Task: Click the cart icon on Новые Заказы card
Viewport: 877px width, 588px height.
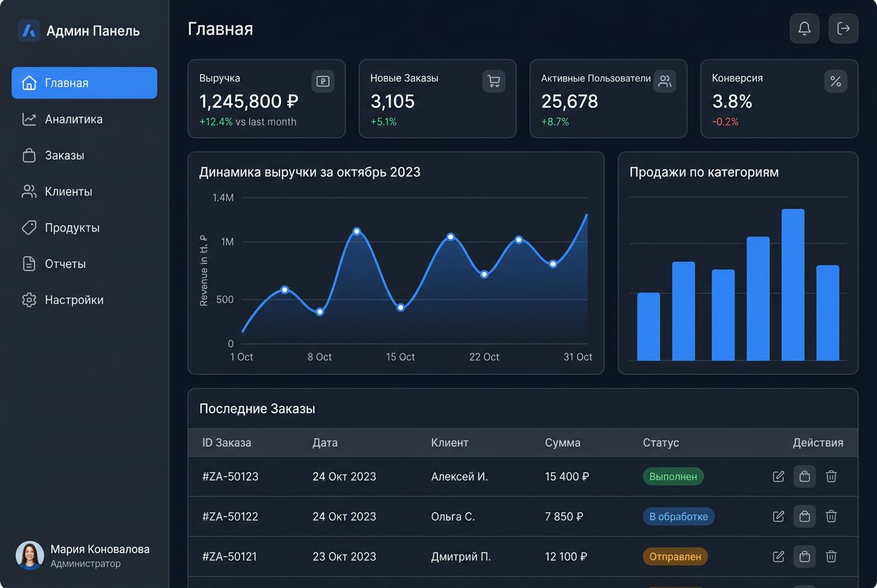Action: [494, 81]
